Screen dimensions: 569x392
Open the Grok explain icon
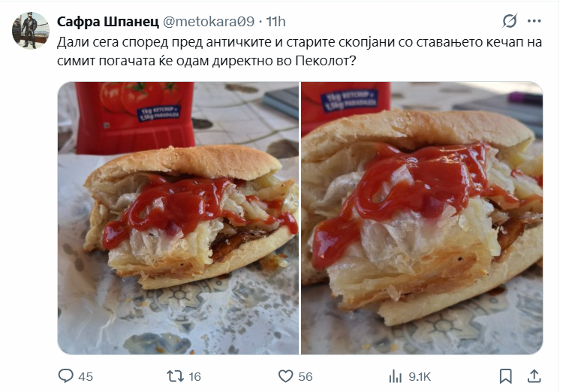[510, 21]
